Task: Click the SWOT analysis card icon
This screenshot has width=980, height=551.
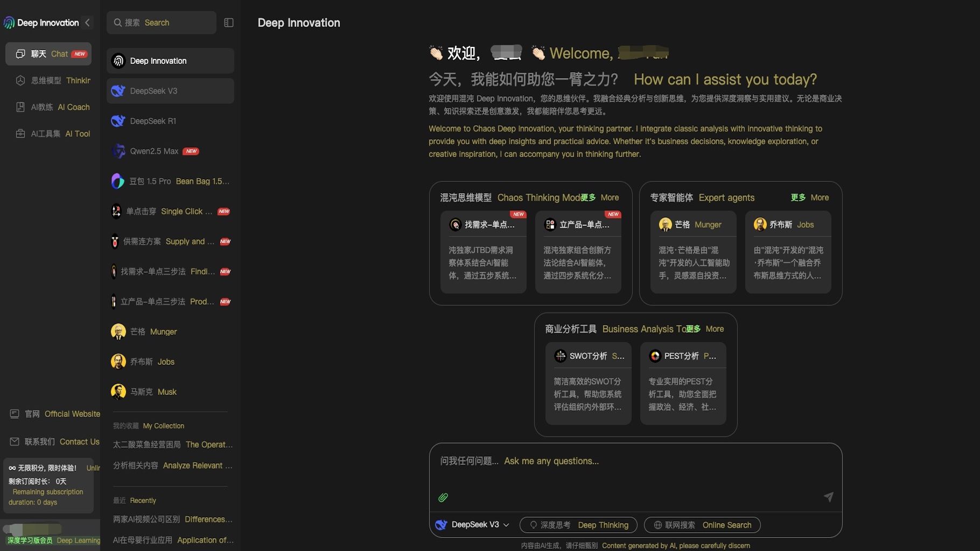Action: pyautogui.click(x=561, y=356)
